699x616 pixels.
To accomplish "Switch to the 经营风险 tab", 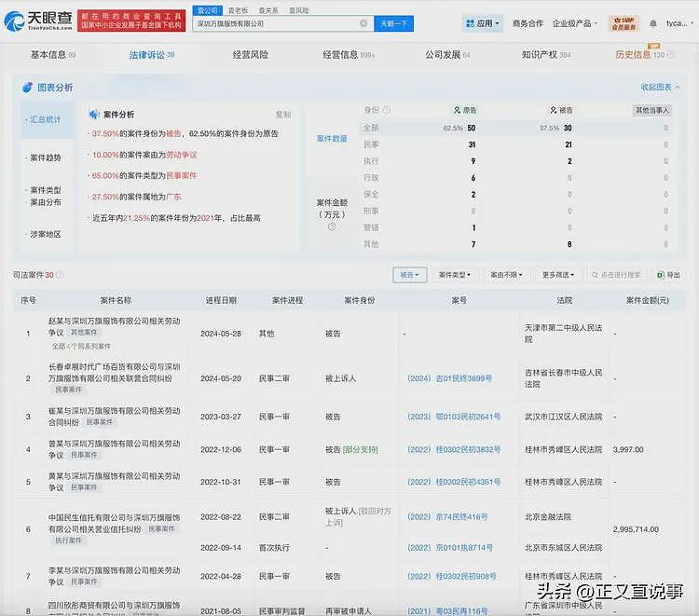I will (251, 55).
